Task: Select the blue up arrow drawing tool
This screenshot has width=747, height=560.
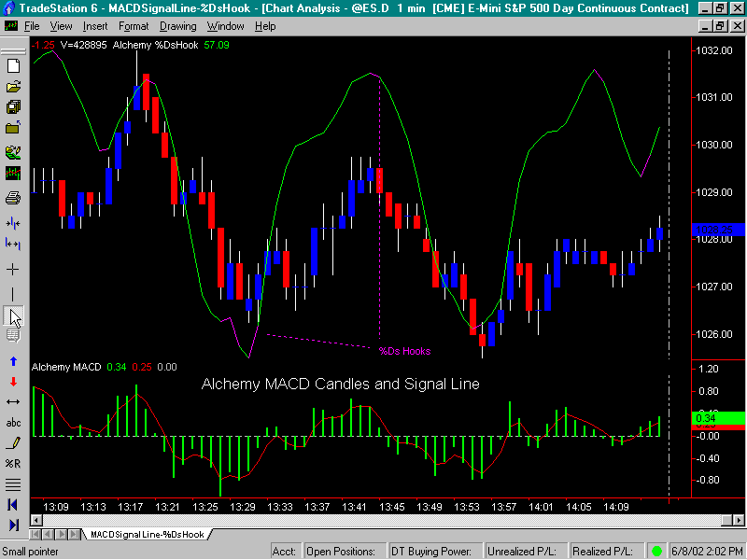Action: (x=13, y=361)
